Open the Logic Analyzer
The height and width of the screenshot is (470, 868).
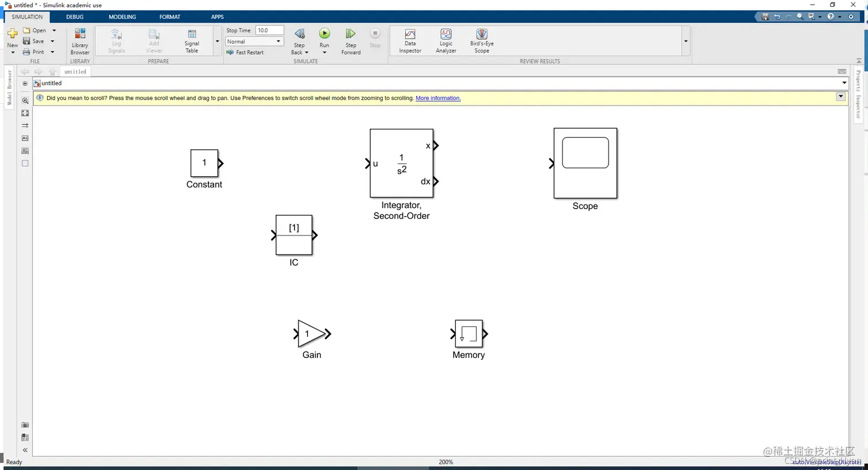pyautogui.click(x=446, y=41)
